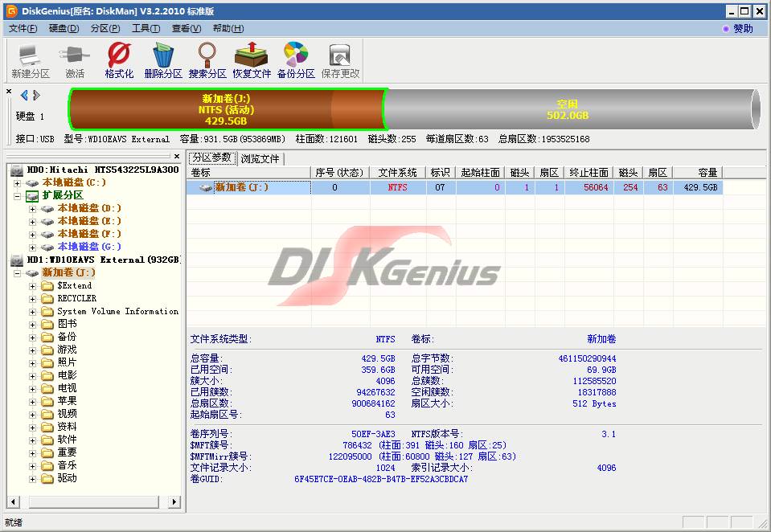Expand 本地磁盘 (G:) node
771x532 pixels.
[x=32, y=248]
